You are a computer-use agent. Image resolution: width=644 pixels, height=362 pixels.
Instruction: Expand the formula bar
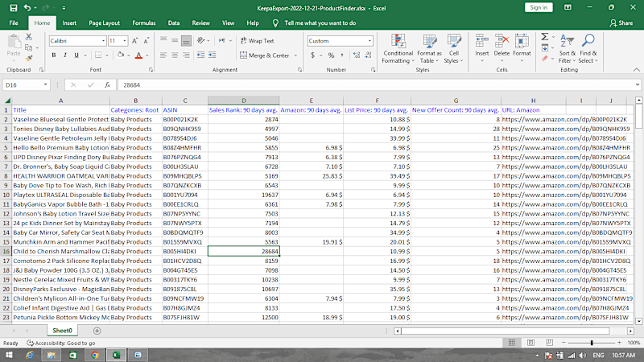pyautogui.click(x=637, y=85)
